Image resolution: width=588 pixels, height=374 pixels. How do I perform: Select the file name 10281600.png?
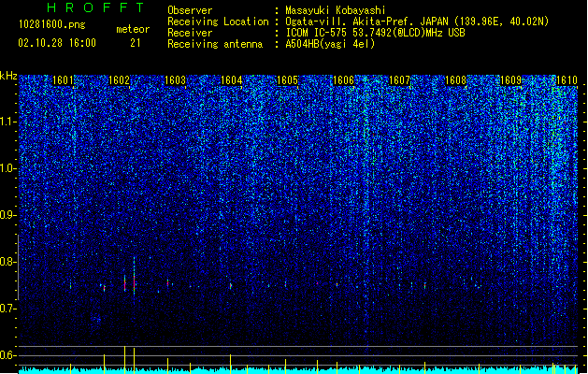pos(52,25)
